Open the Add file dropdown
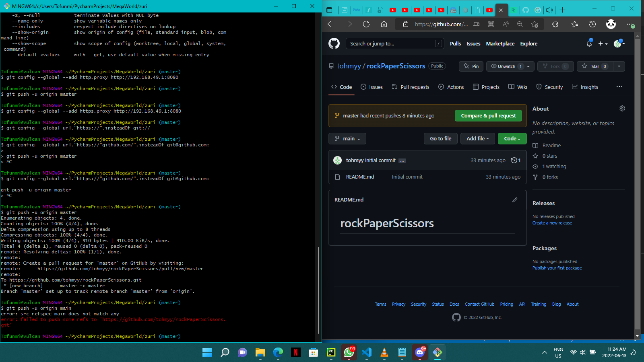 477,138
